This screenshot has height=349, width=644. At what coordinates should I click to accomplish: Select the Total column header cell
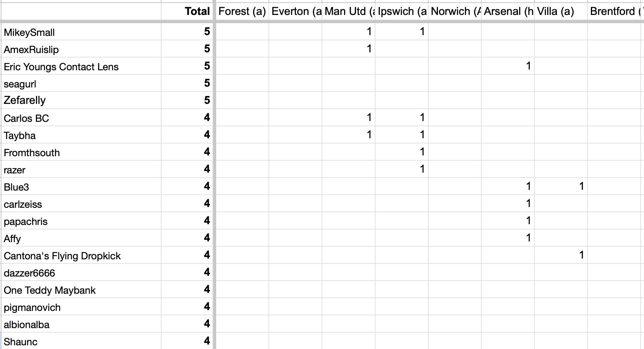coord(187,11)
